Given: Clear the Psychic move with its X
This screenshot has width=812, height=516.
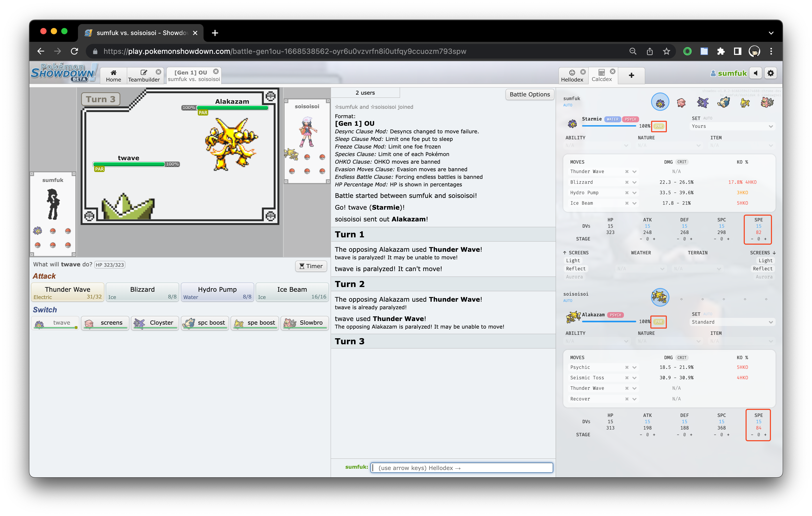Looking at the screenshot, I should pos(627,367).
